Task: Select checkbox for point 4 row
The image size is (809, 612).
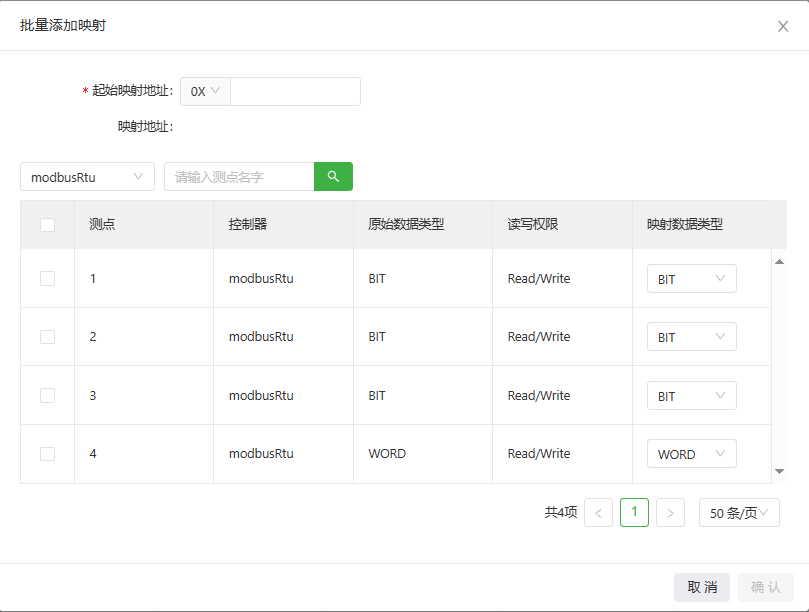Action: pyautogui.click(x=47, y=454)
